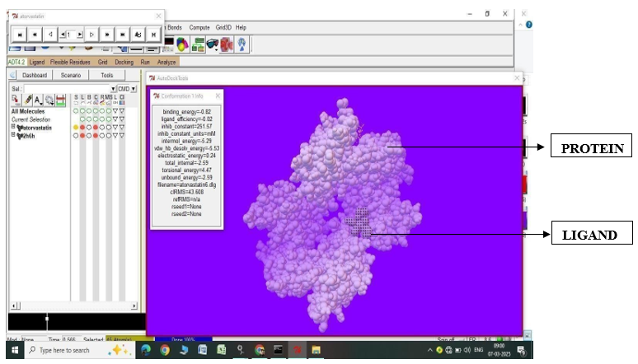
Task: Click the black background color toolbar icon
Action: [x=168, y=43]
